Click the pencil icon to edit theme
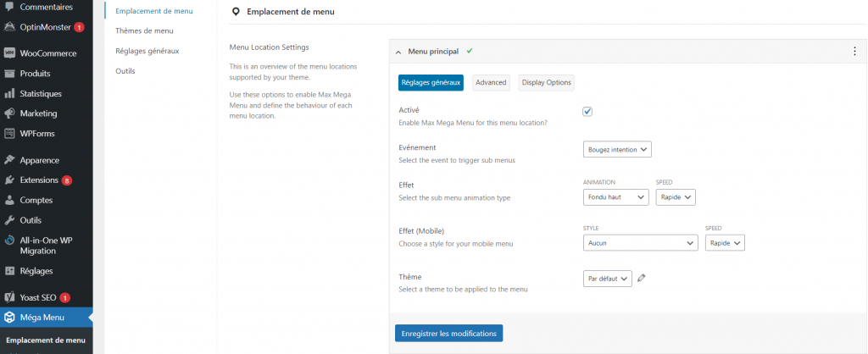 tap(642, 278)
